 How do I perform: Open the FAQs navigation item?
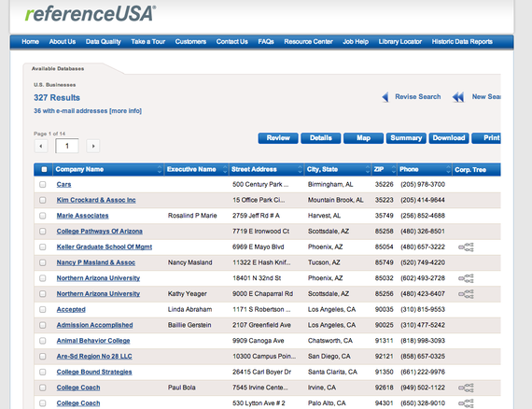(266, 42)
